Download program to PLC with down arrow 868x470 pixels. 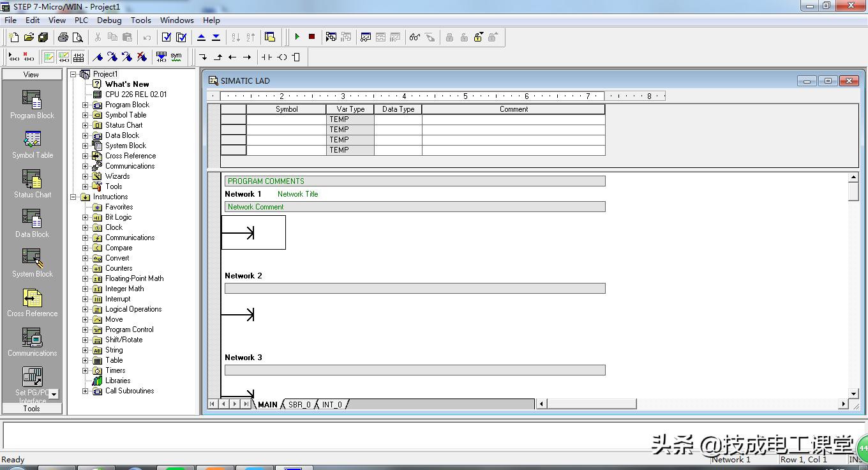pos(216,37)
